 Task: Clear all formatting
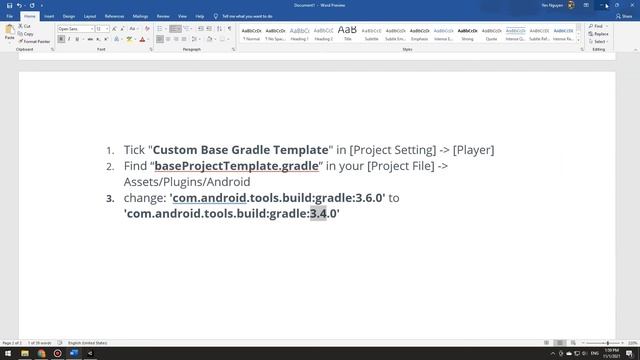coord(147,29)
